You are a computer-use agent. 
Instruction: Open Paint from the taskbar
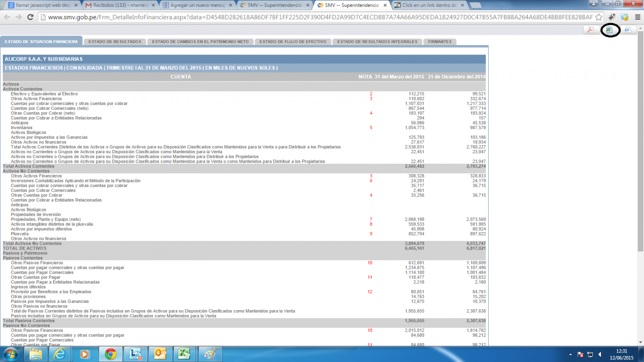coord(210,354)
